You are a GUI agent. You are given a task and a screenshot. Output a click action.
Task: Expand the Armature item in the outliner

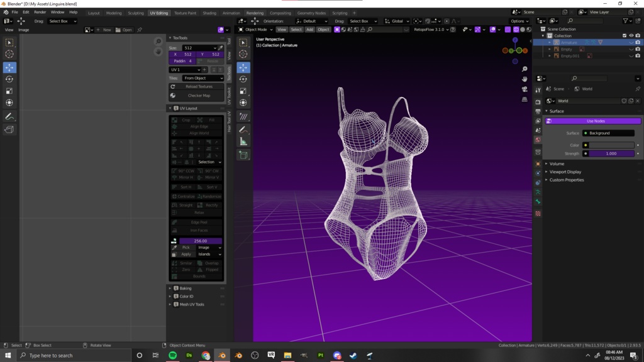tap(550, 42)
